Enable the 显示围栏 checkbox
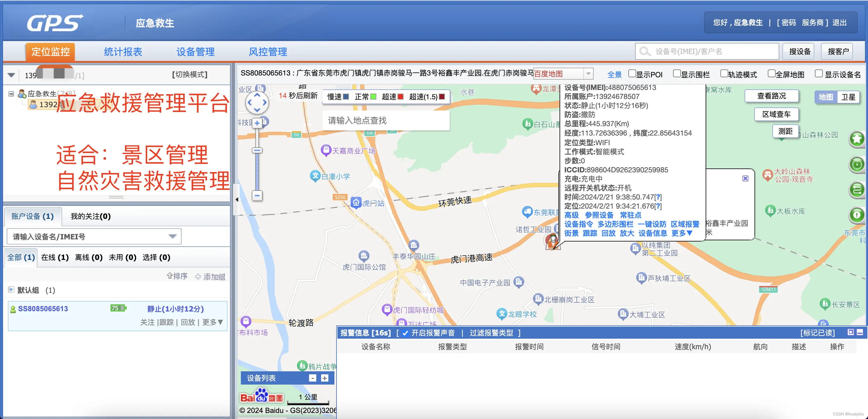Viewport: 868px width, 419px height. click(677, 74)
